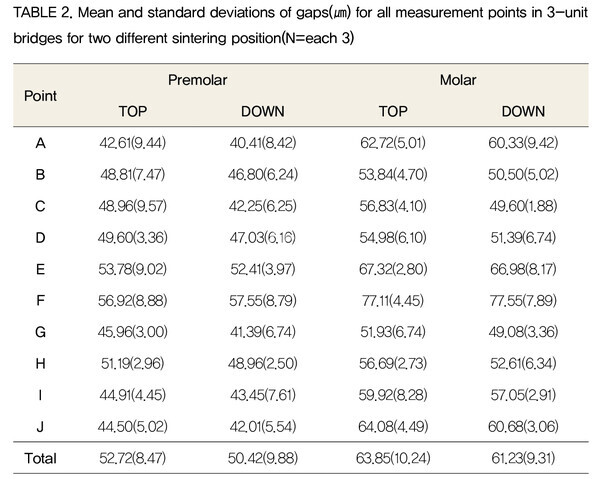Click the value 42.61(9.44)

[x=132, y=143]
